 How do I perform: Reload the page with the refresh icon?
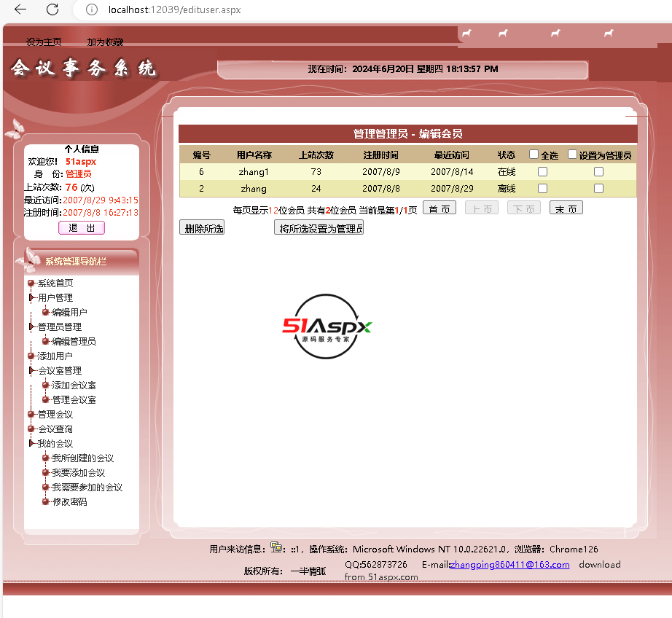[x=52, y=9]
